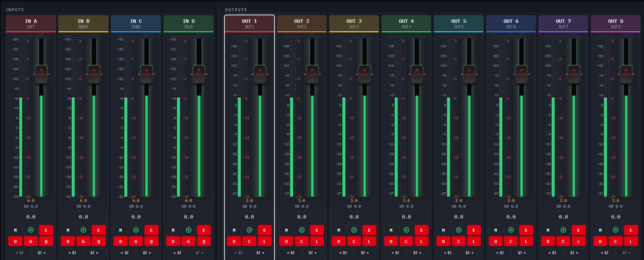
Task: Toggle the C button on OUT 5
Action: pos(459,241)
